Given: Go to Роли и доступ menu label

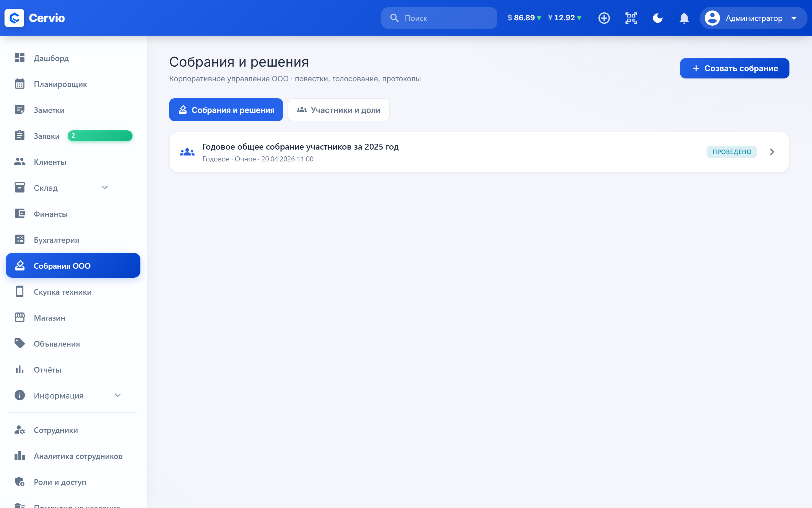Looking at the screenshot, I should point(60,482).
